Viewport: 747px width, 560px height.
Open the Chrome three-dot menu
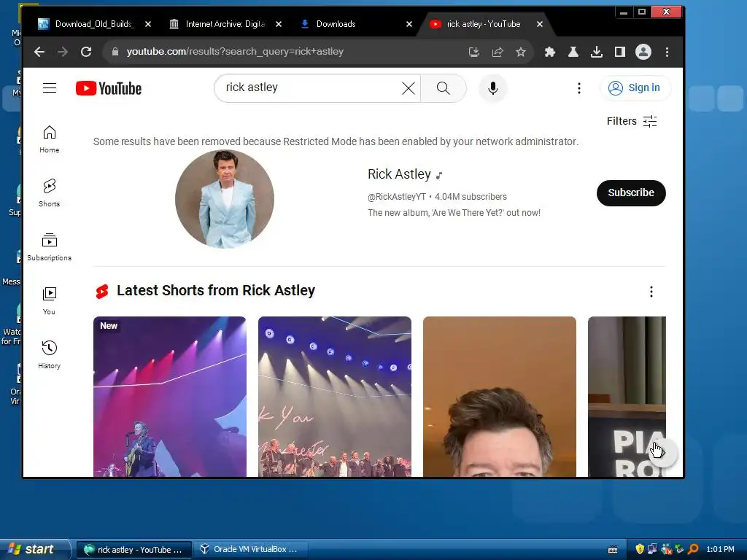tap(667, 52)
